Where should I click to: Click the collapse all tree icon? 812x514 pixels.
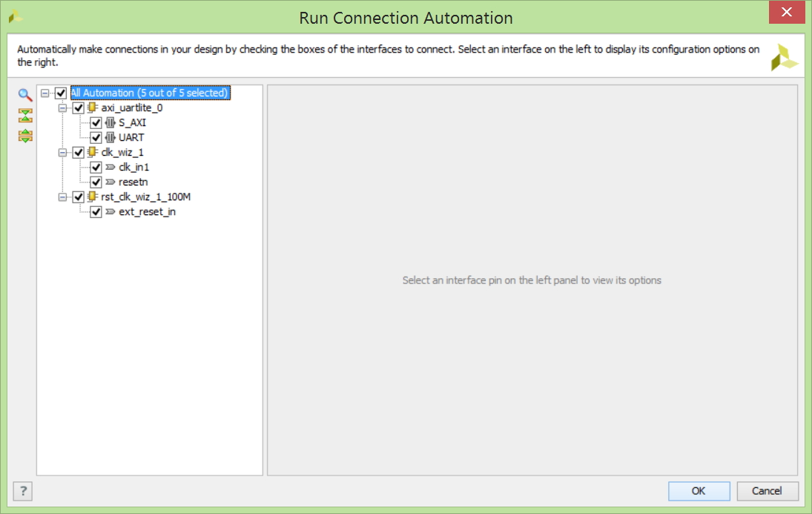tap(25, 115)
